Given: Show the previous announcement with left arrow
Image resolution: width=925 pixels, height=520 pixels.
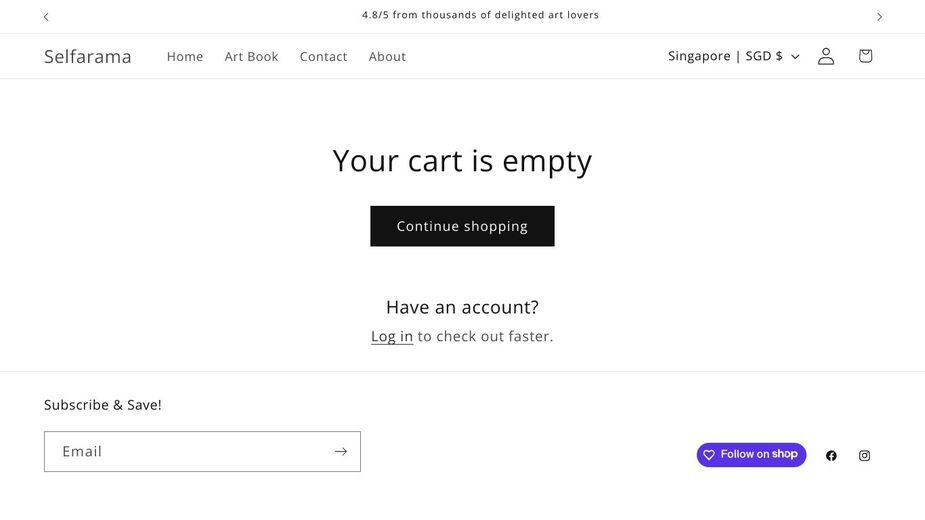Looking at the screenshot, I should coord(46,17).
